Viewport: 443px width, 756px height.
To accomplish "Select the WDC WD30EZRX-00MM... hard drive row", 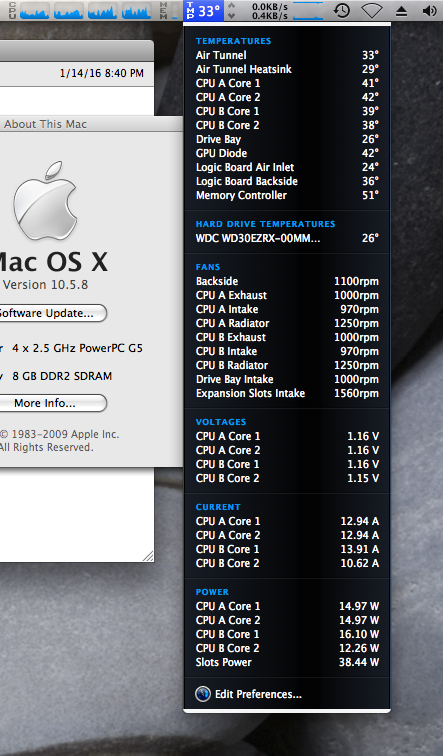I will tap(287, 238).
